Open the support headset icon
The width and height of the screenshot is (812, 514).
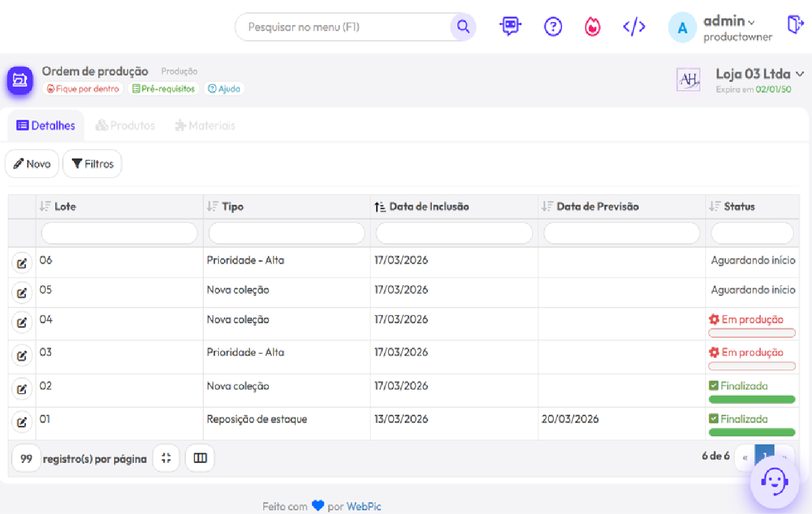(774, 481)
